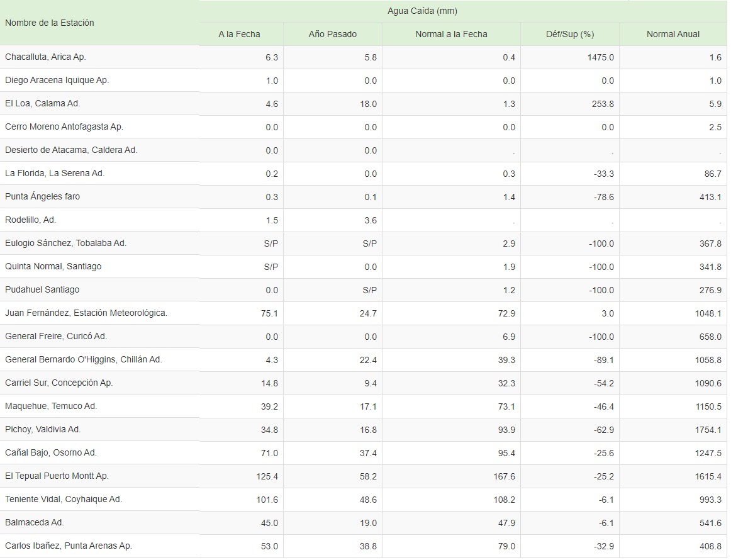Click 'Quinta Normal, Santiago' station name

coord(53,267)
